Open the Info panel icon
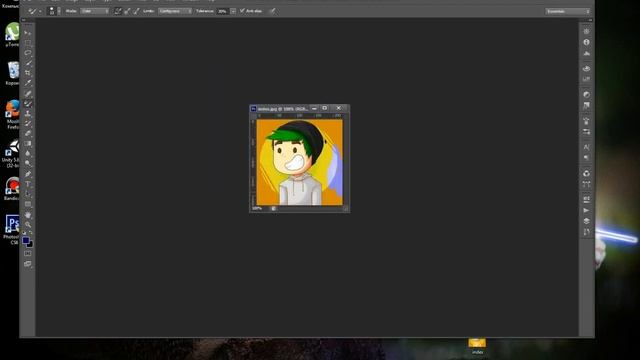The image size is (640, 360). [587, 42]
